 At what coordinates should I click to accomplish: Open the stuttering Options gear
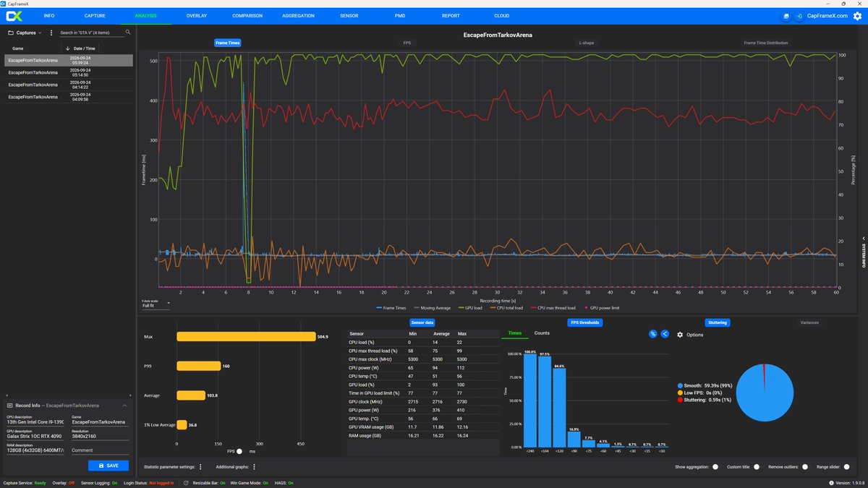coord(680,335)
